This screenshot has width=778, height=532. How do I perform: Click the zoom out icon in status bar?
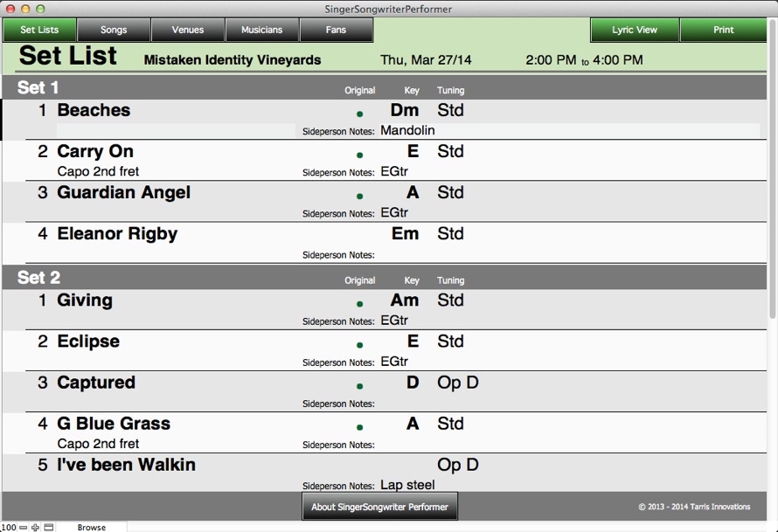coord(23,528)
